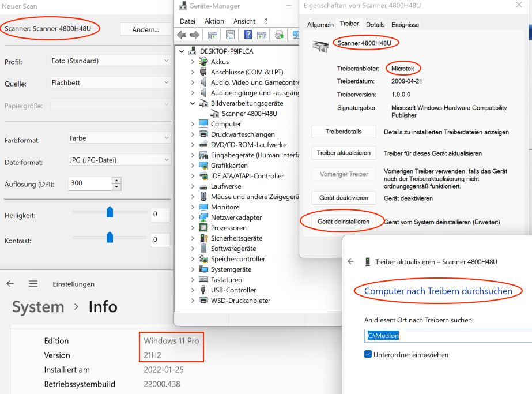Expand the Grafikkarten tree node

pyautogui.click(x=193, y=166)
